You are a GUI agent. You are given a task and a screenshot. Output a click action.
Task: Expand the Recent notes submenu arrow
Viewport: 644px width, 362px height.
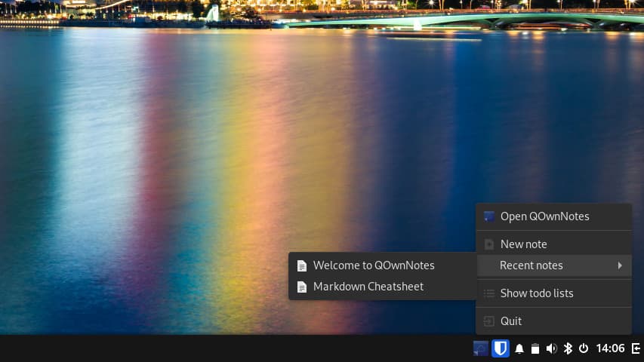click(x=620, y=265)
